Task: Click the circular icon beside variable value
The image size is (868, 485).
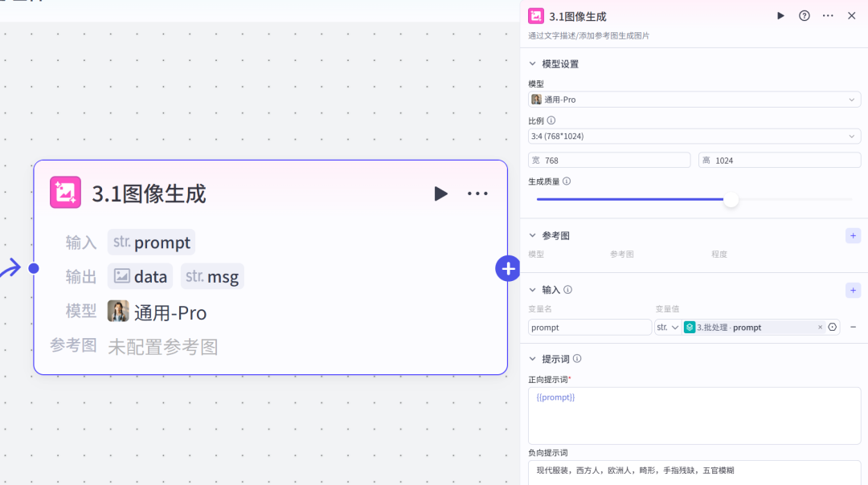Action: (833, 328)
